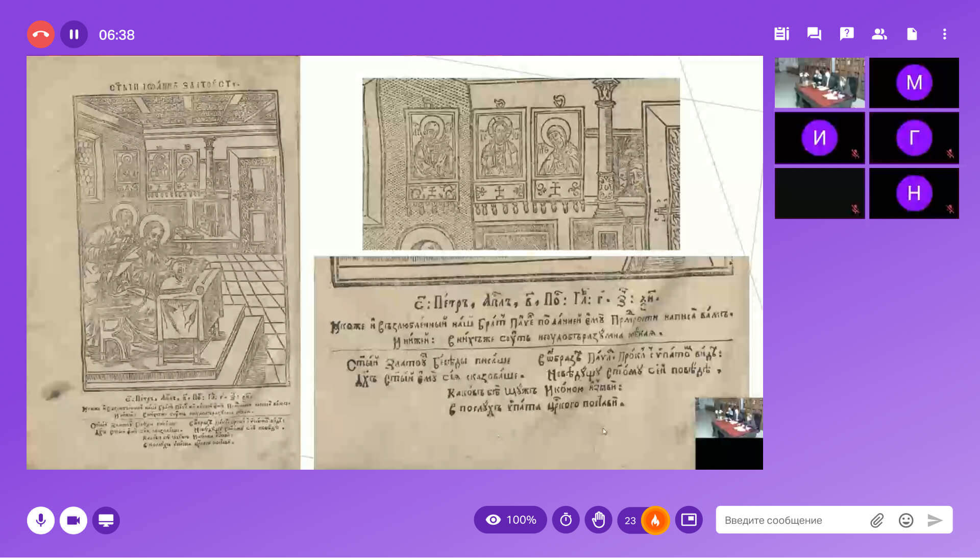Switch to picture-in-picture layout
The width and height of the screenshot is (980, 558).
689,520
